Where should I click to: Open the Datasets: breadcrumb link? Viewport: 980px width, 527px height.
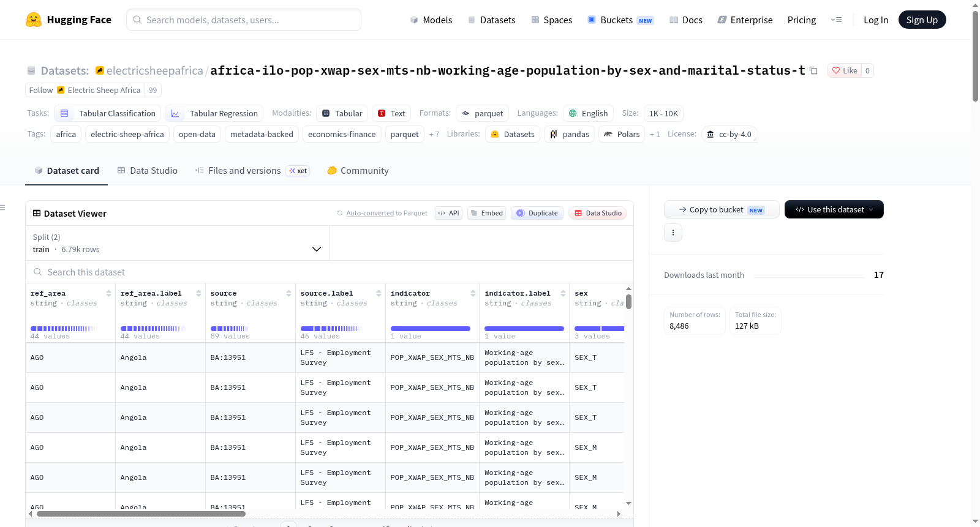pyautogui.click(x=64, y=70)
